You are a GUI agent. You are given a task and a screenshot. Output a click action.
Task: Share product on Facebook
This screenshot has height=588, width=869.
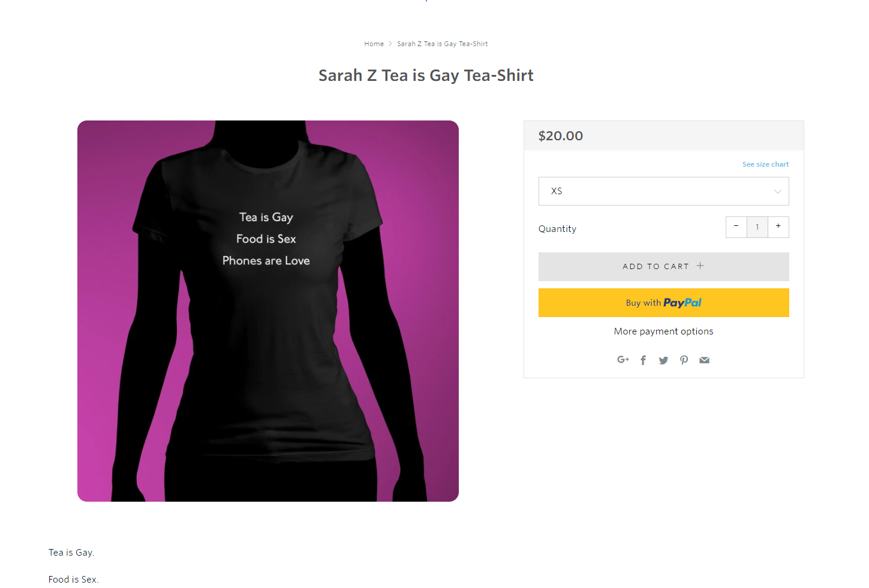(644, 360)
